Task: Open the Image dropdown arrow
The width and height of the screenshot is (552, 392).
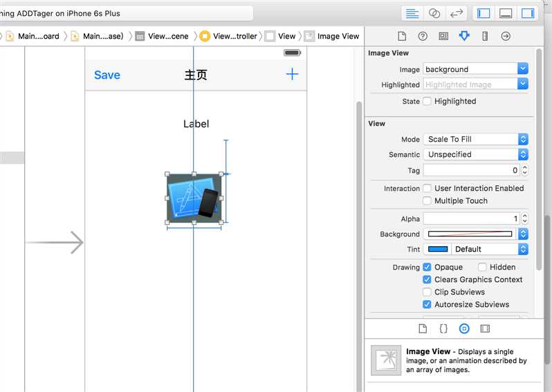Action: [523, 68]
